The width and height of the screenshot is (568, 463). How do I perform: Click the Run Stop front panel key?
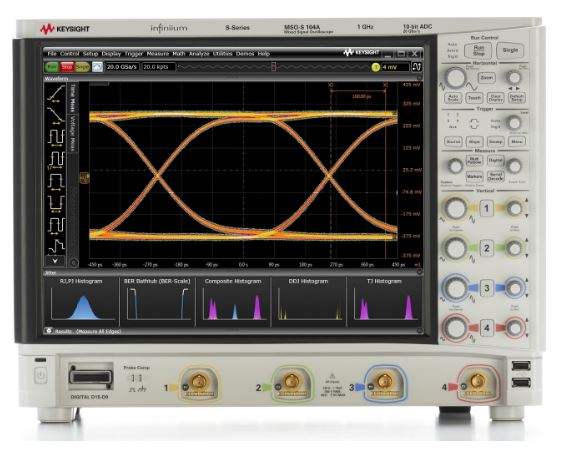point(478,50)
